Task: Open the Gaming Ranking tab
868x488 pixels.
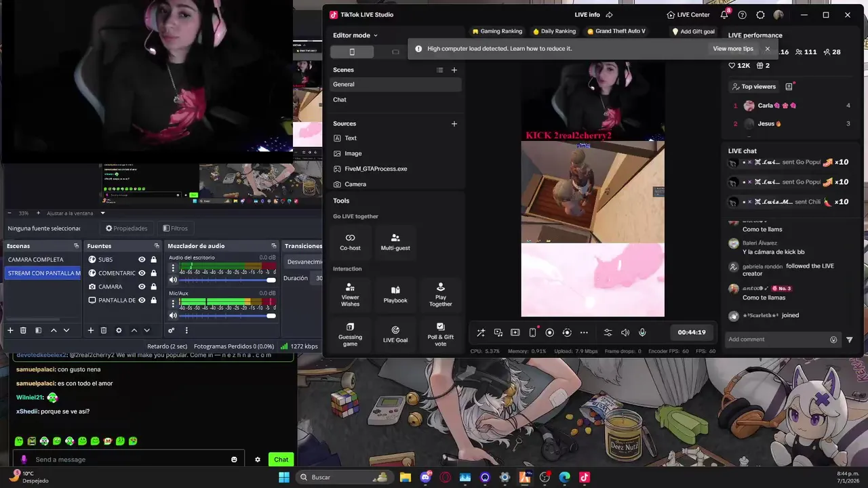Action: (496, 31)
